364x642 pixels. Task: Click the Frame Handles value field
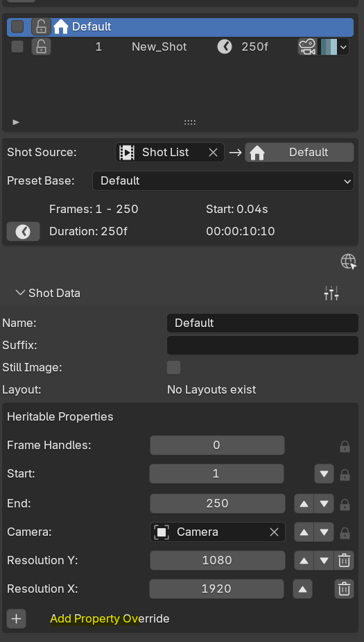pos(217,445)
